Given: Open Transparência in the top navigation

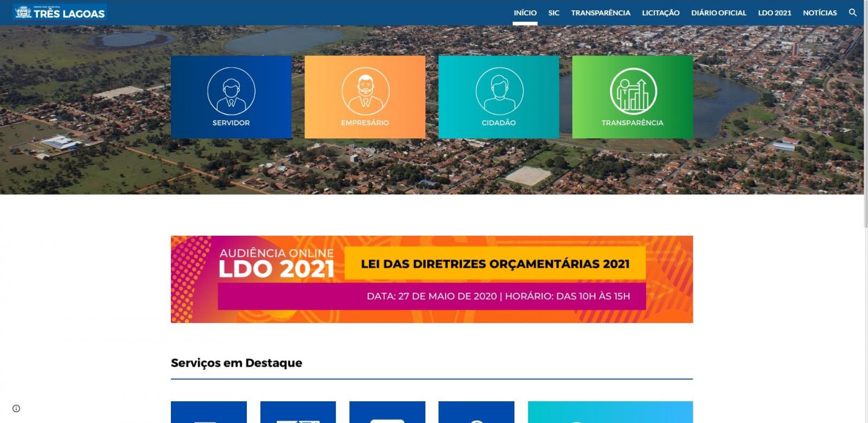Looking at the screenshot, I should (x=601, y=12).
